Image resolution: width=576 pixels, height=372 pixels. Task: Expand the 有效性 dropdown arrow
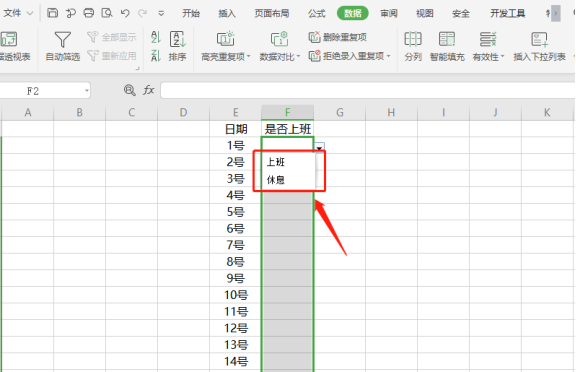[502, 57]
